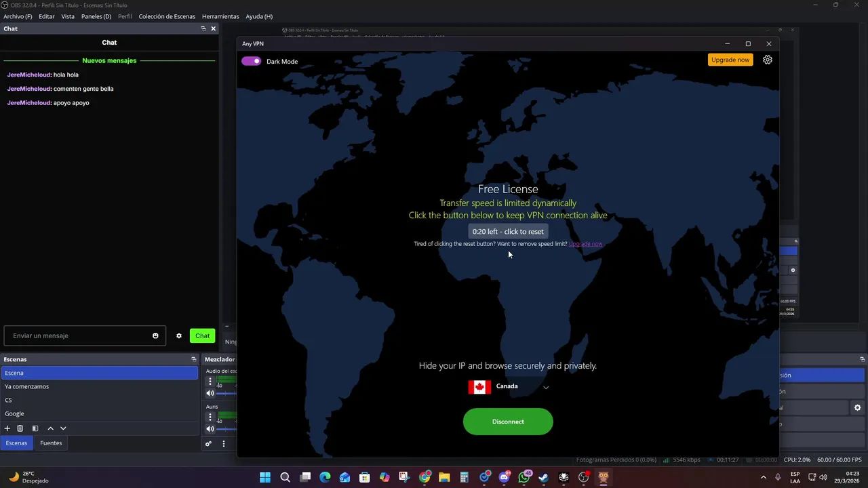Open Discord from the taskbar

tap(504, 477)
